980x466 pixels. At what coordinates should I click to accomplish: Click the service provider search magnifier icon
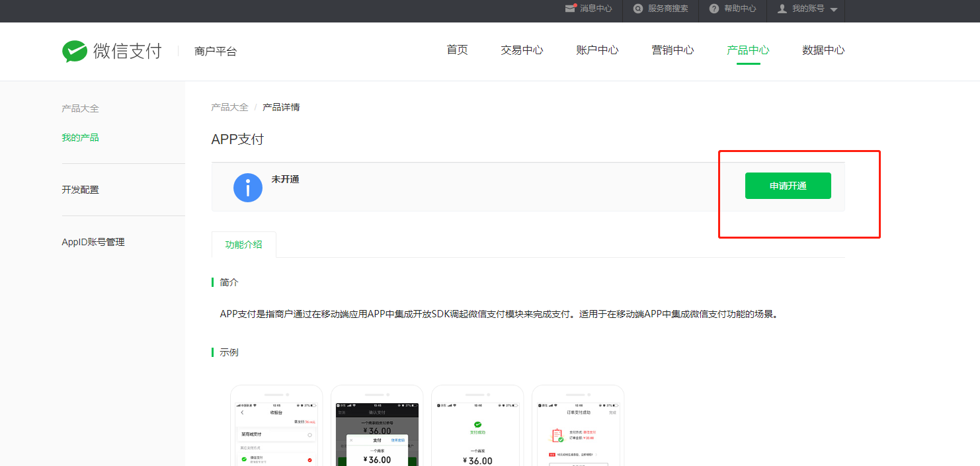pos(638,9)
